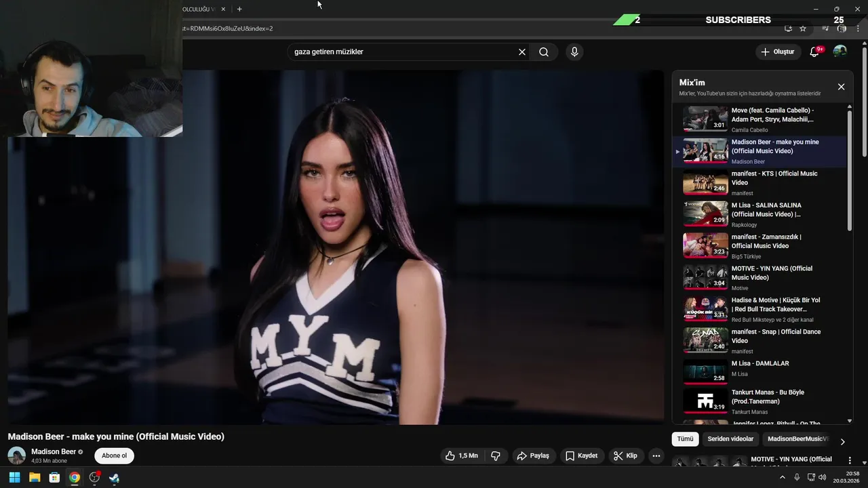Bookmark this page with the star icon
Screen dimensions: 868x488
(803, 28)
